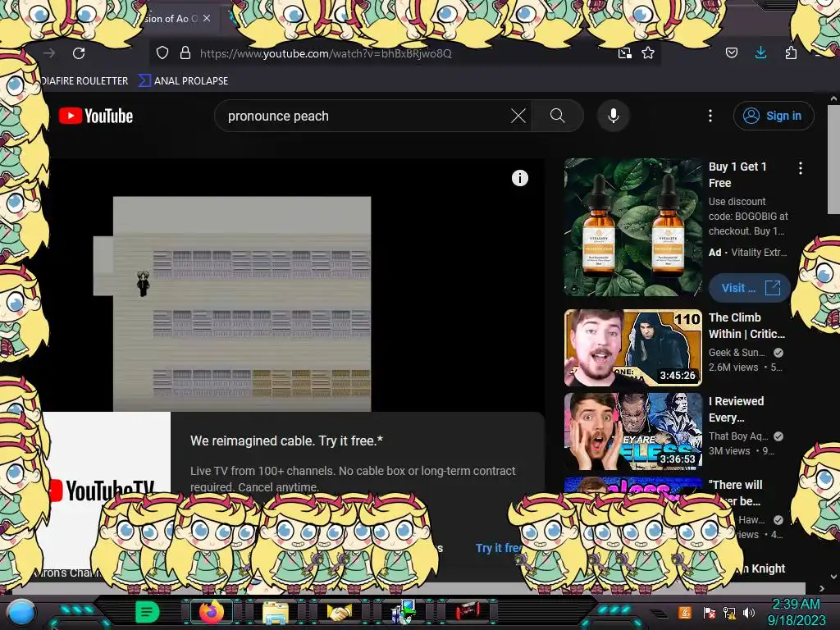Open the second bookmark in the bookmarks toolbar
840x630 pixels.
(x=183, y=81)
